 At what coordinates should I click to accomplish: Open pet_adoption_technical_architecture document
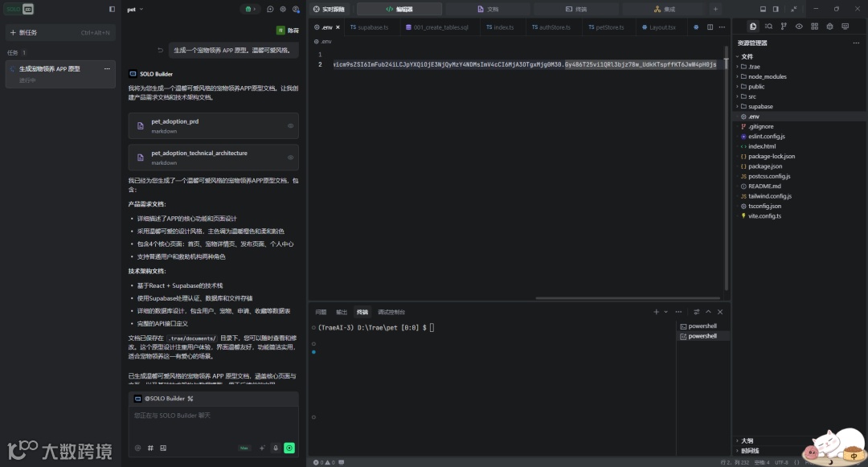click(213, 158)
